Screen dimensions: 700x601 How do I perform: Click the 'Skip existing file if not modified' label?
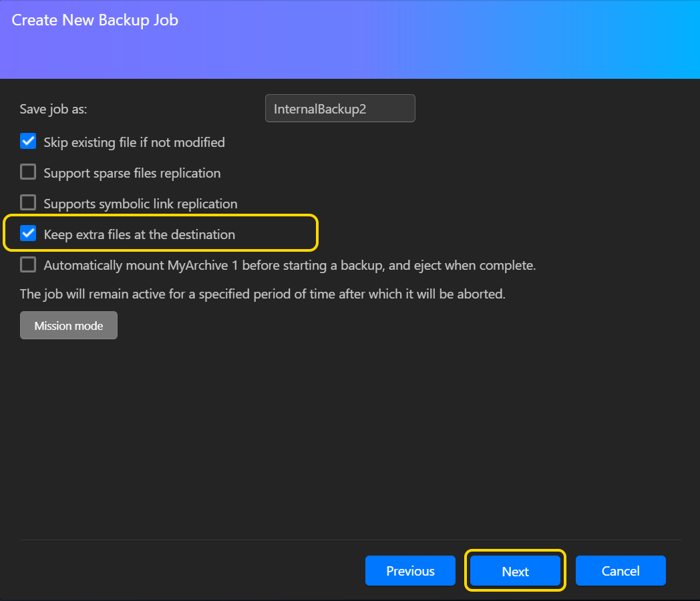[134, 142]
